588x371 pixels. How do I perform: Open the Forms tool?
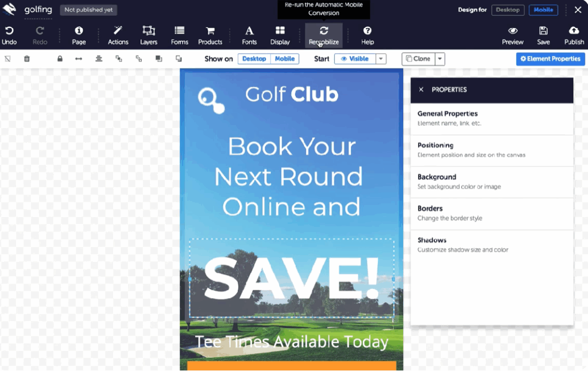point(179,31)
